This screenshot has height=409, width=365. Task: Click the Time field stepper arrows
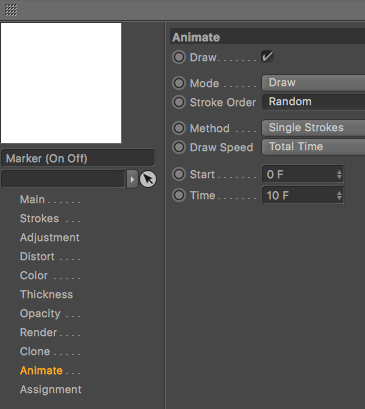tap(339, 196)
